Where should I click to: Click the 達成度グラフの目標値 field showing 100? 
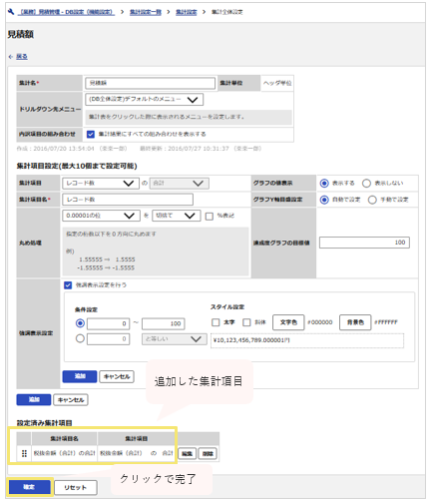point(364,243)
